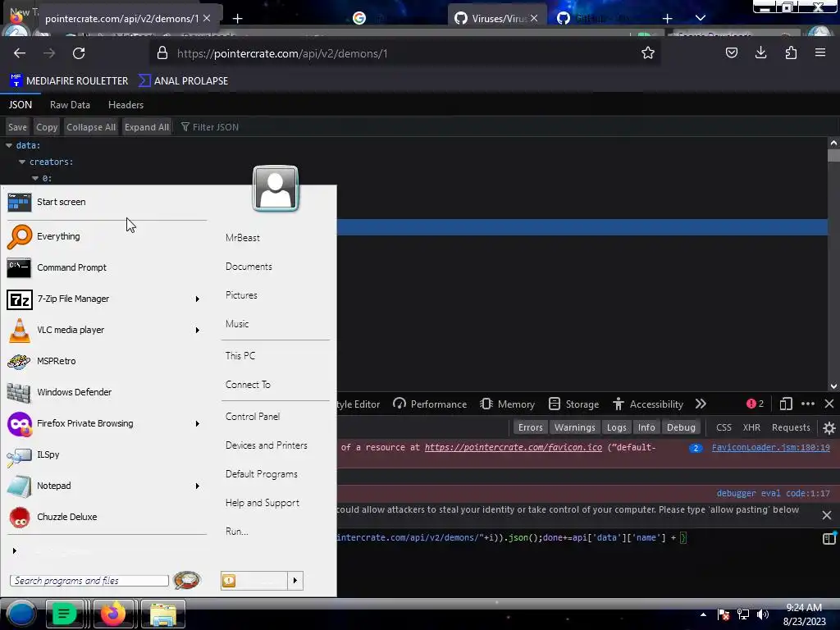Switch to the JSON tab
Image resolution: width=840 pixels, height=630 pixels.
tap(21, 105)
